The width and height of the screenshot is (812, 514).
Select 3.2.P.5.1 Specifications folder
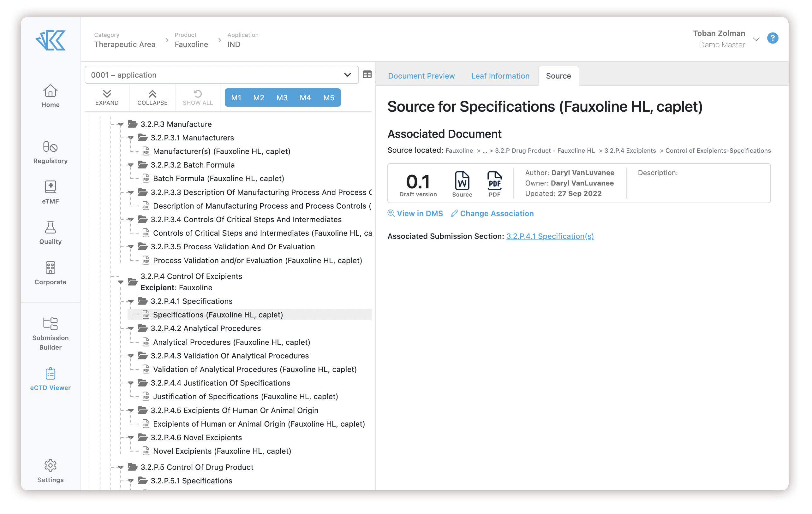(x=191, y=481)
